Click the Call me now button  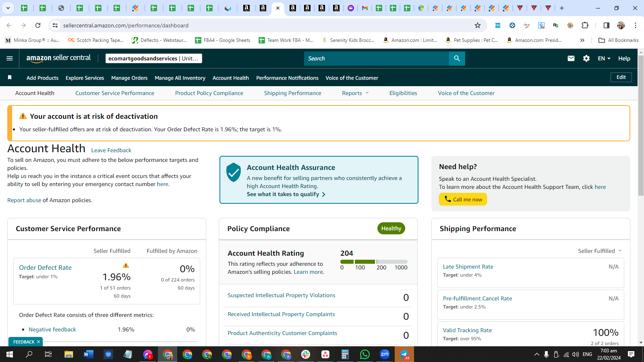click(463, 199)
